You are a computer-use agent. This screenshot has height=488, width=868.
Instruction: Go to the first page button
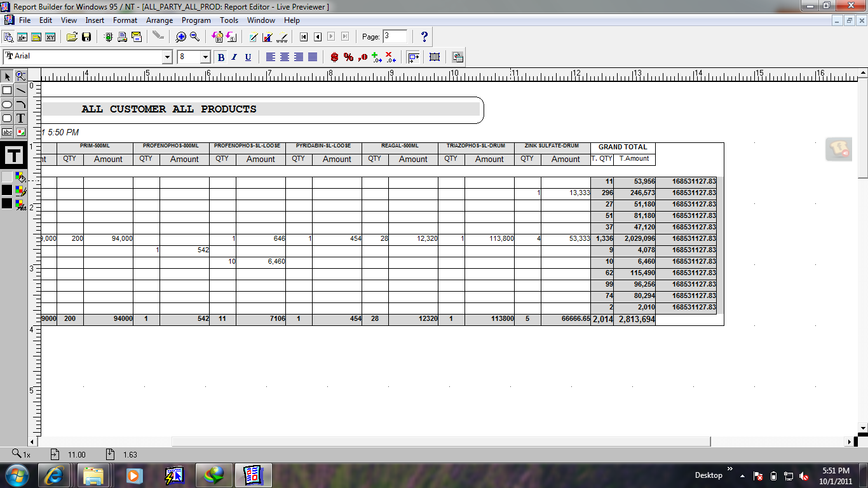(x=304, y=37)
